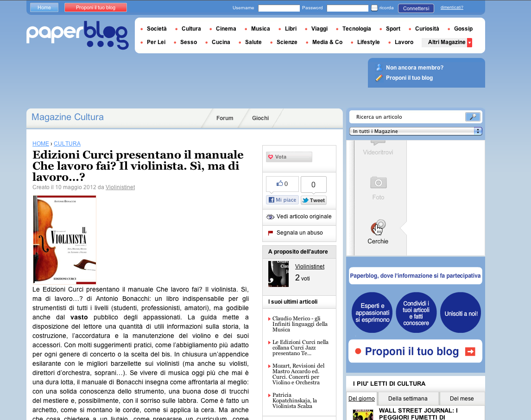The height and width of the screenshot is (420, 531).
Task: Click the dimenticati? link
Action: [x=452, y=7]
